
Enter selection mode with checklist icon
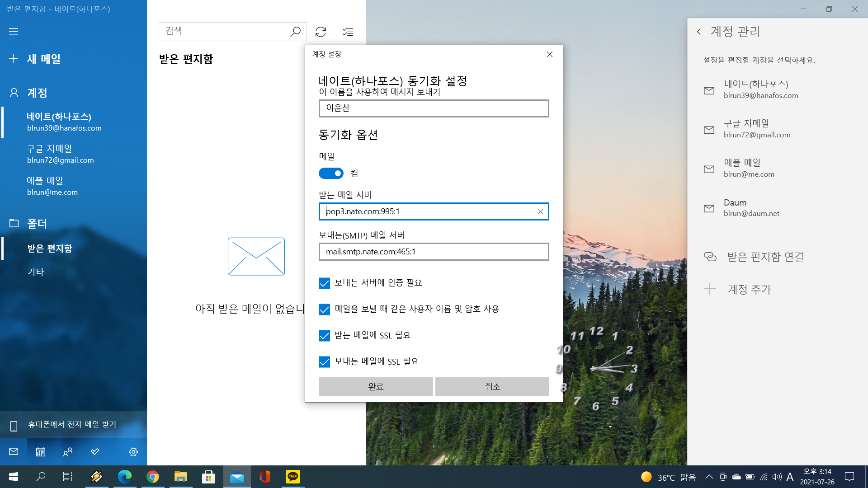[x=348, y=32]
